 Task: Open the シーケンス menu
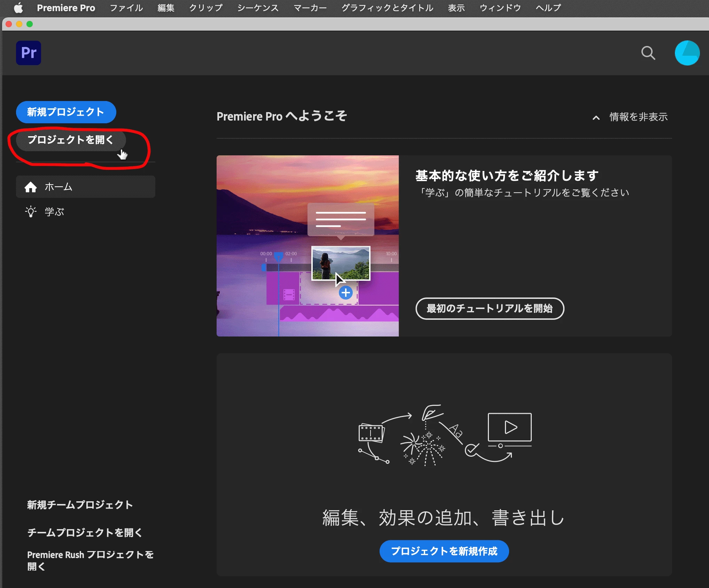pyautogui.click(x=258, y=8)
